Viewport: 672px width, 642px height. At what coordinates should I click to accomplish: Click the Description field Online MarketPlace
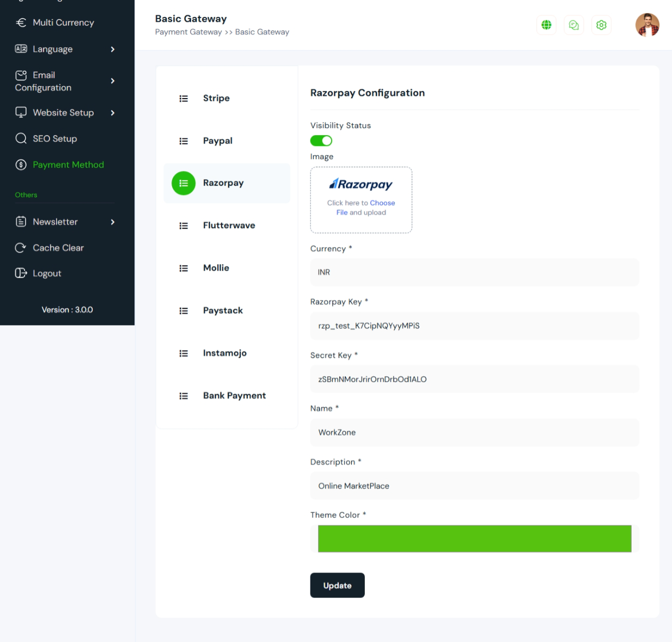pyautogui.click(x=474, y=486)
